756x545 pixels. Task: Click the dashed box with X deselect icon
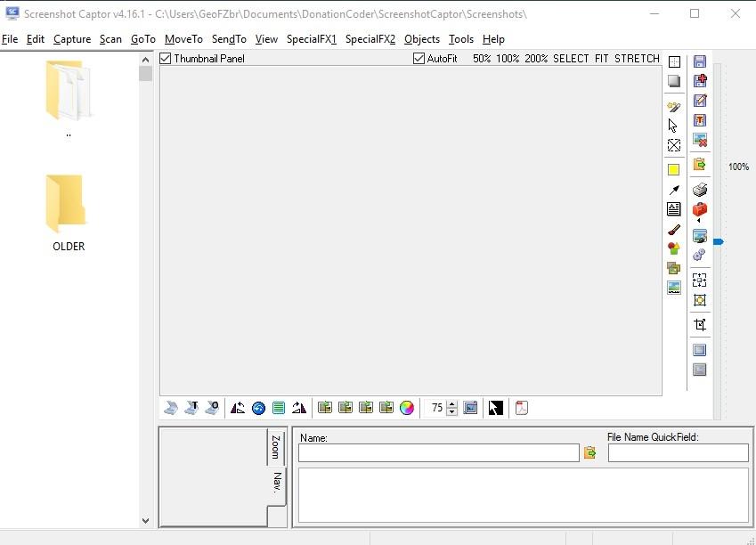(x=674, y=145)
